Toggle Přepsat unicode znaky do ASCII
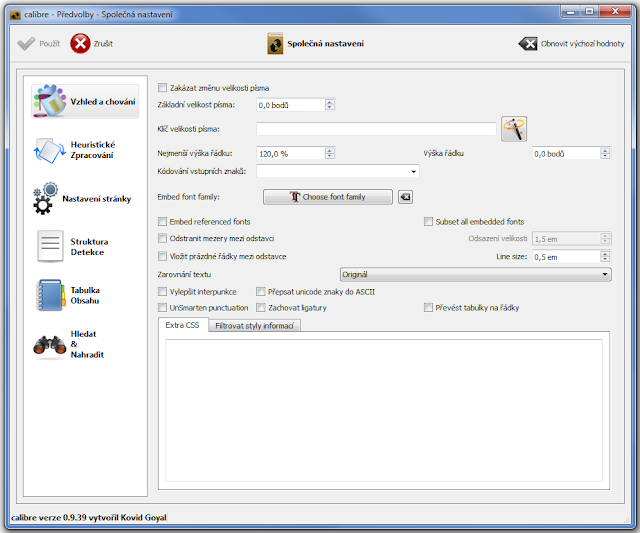640x533 pixels. pyautogui.click(x=260, y=292)
